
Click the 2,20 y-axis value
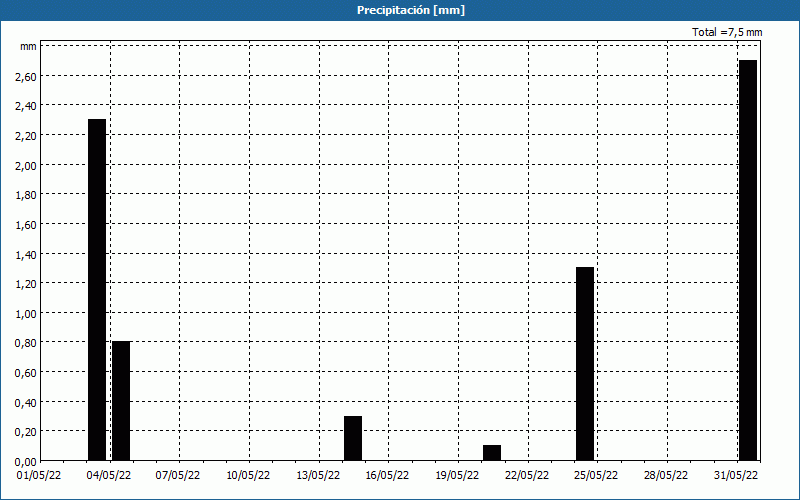(27, 136)
